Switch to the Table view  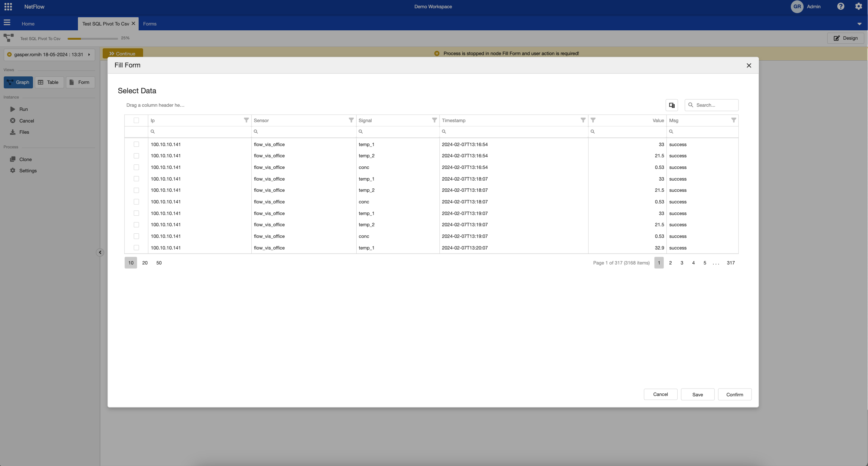pos(49,82)
